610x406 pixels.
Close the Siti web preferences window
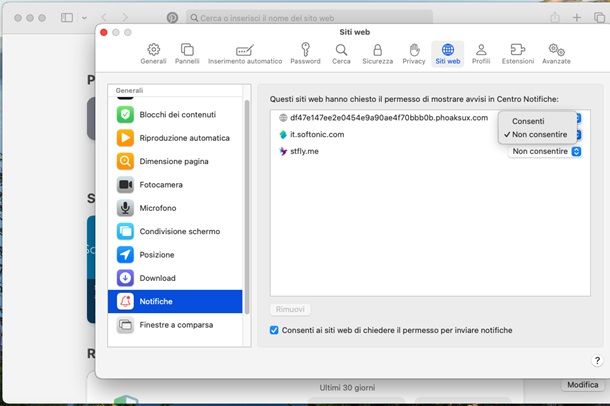pyautogui.click(x=103, y=32)
